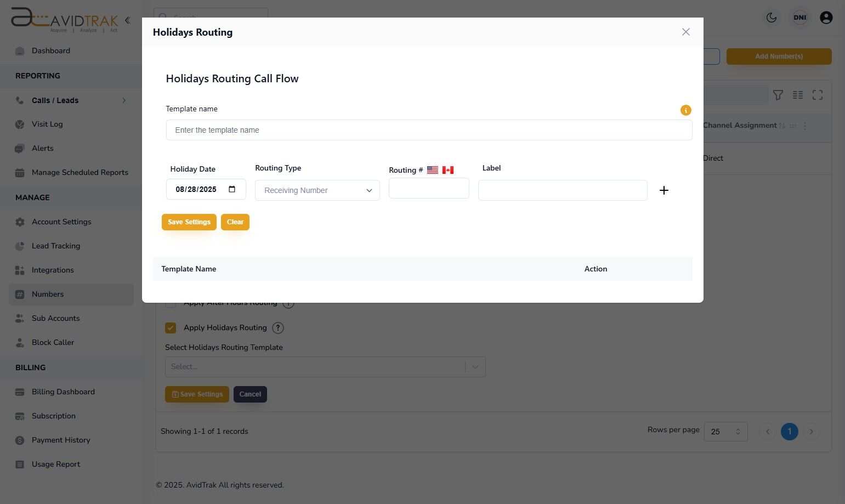The image size is (845, 504).
Task: Uncheck the Apply Holidays Routing checkbox
Action: tap(171, 327)
